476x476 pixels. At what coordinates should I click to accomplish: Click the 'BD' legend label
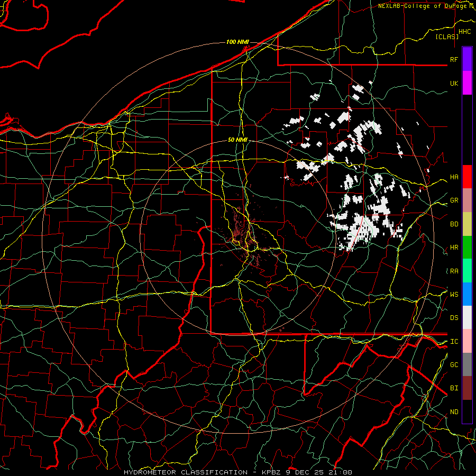tap(454, 224)
